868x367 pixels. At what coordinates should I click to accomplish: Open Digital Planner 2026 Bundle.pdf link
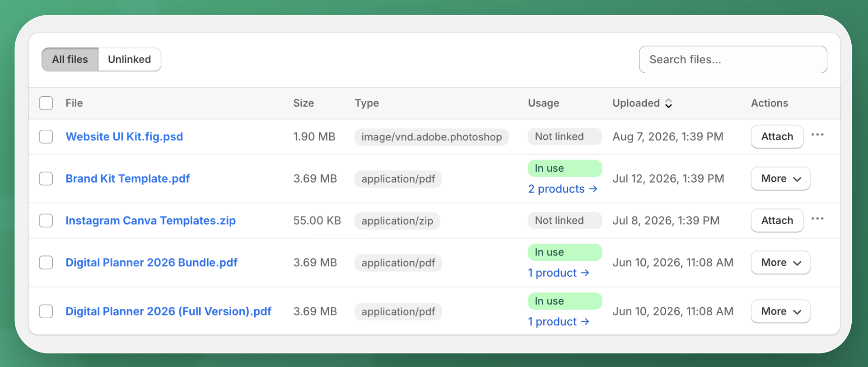pyautogui.click(x=151, y=263)
